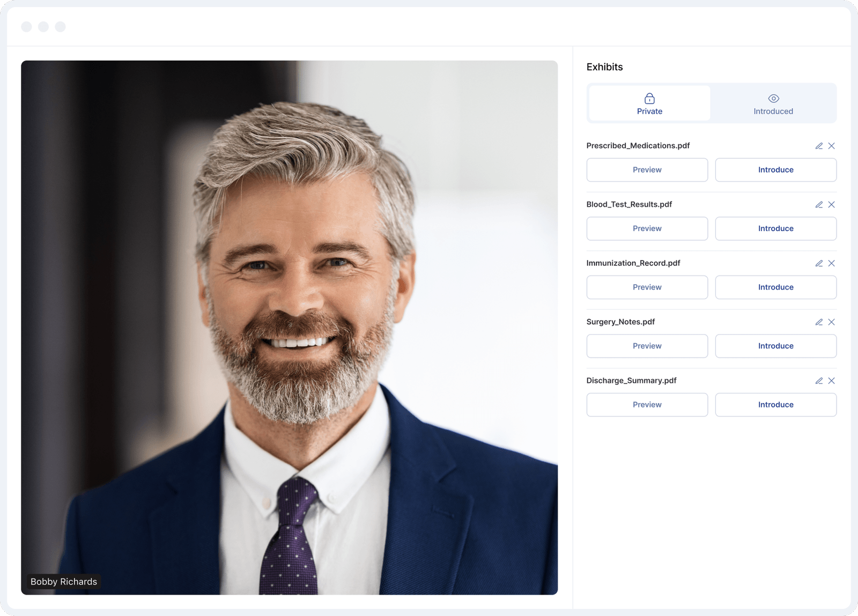Introduce Surgery_Notes.pdf
Image resolution: width=858 pixels, height=616 pixels.
(776, 346)
